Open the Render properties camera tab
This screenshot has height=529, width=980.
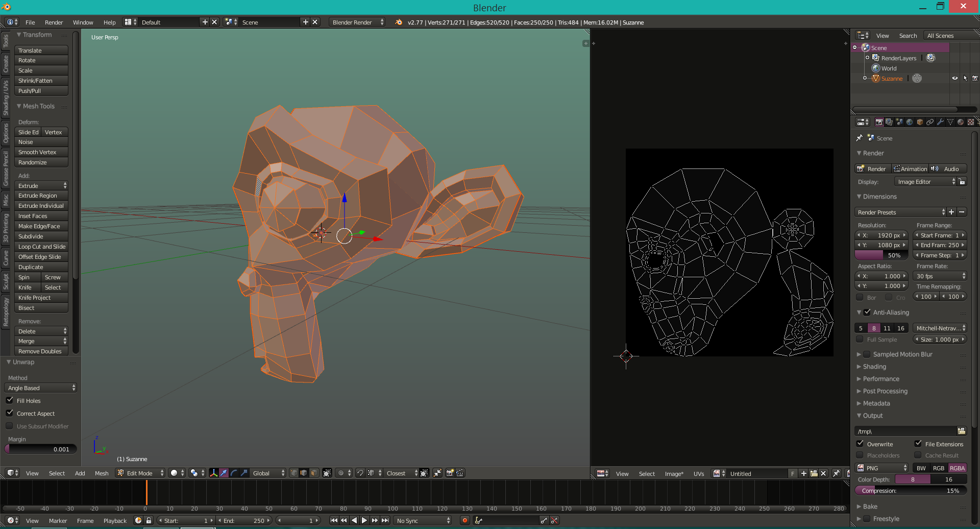pos(879,122)
